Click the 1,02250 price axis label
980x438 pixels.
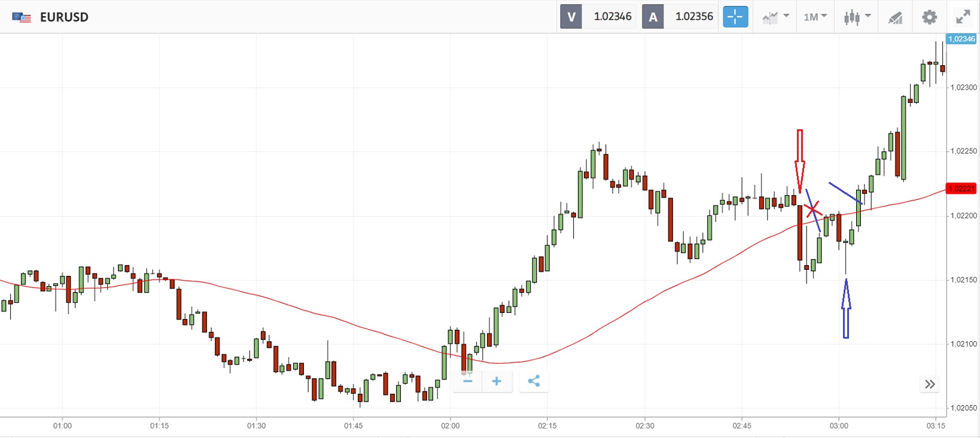(963, 151)
